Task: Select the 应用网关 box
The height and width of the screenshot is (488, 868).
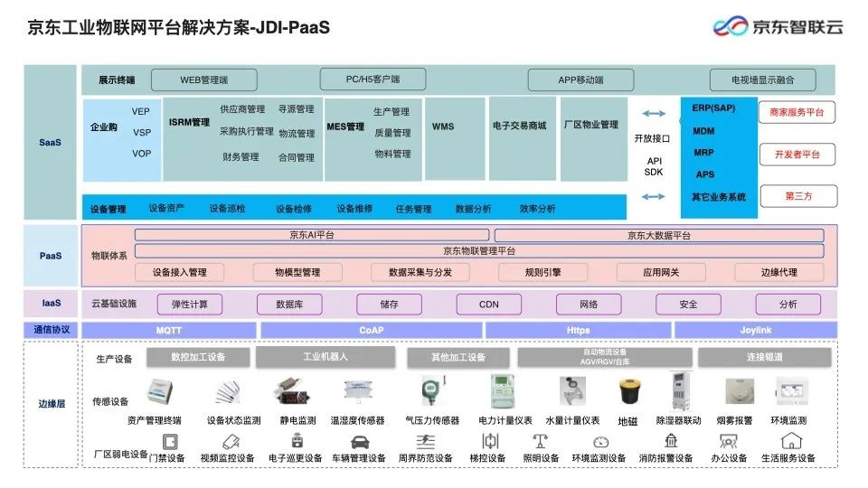Action: [x=661, y=272]
